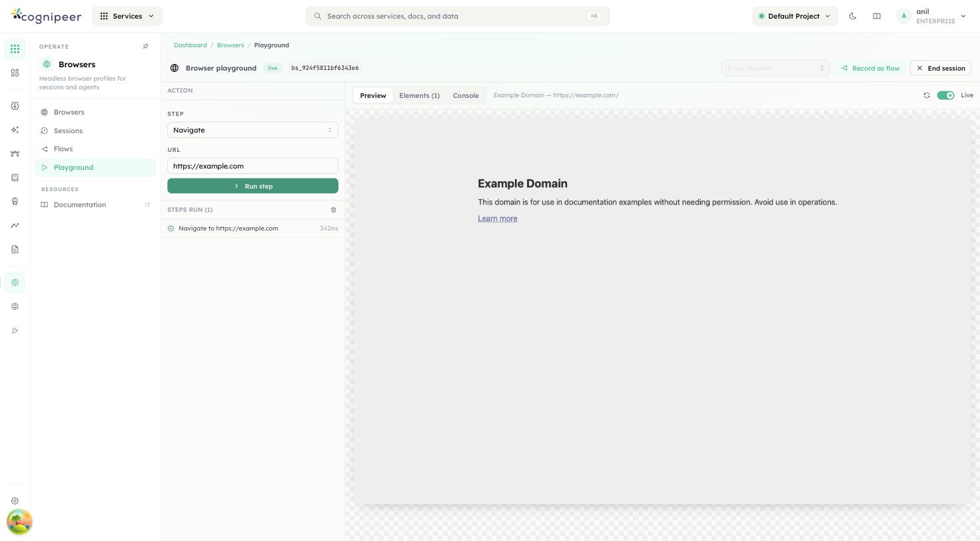The height and width of the screenshot is (541, 980).
Task: Switch to the Console tab
Action: pos(466,95)
